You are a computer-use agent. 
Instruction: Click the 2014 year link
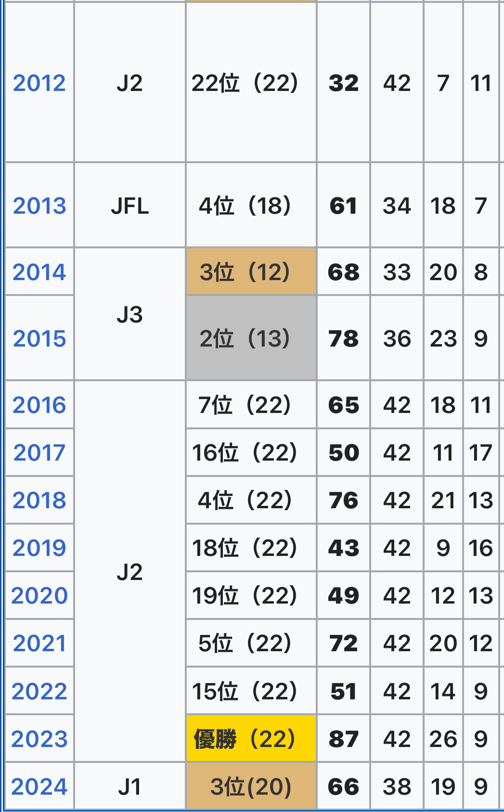click(39, 272)
